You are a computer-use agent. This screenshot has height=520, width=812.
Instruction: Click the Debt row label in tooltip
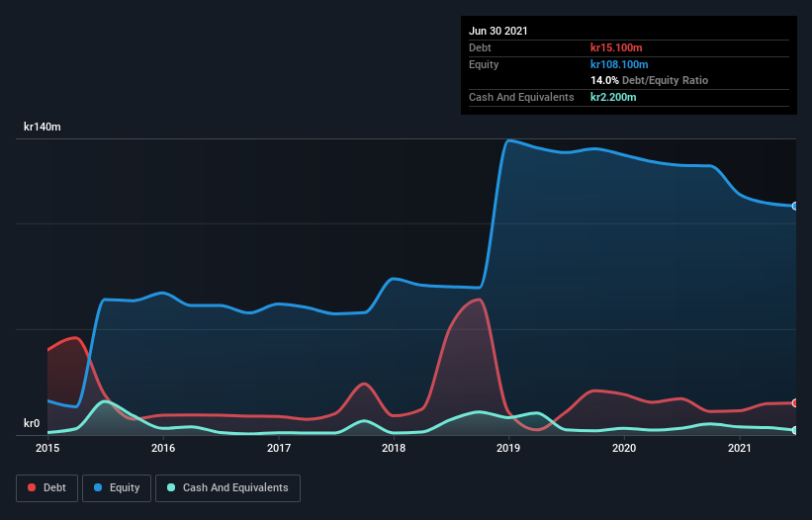coord(480,47)
